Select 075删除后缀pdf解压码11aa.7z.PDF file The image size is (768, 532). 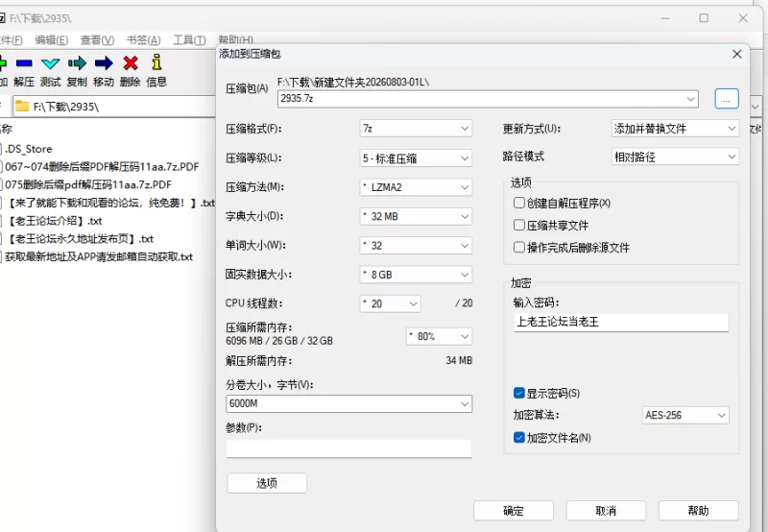[88, 184]
